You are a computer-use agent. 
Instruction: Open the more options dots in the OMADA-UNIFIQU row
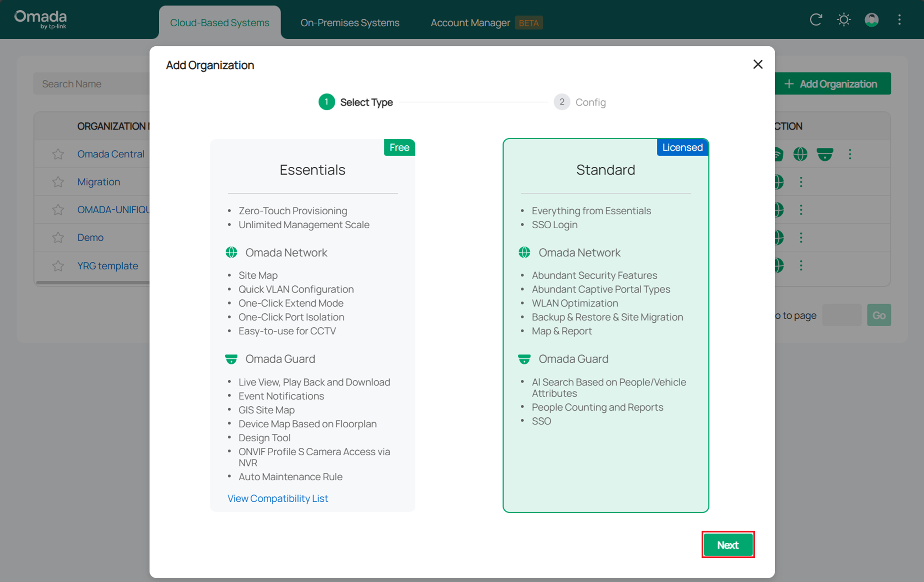coord(801,209)
